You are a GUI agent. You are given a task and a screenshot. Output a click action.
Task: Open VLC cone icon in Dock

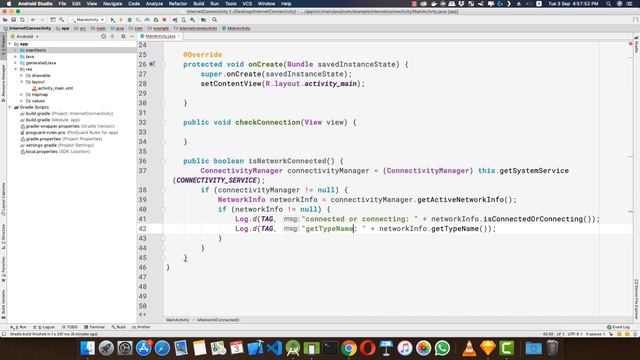469,348
